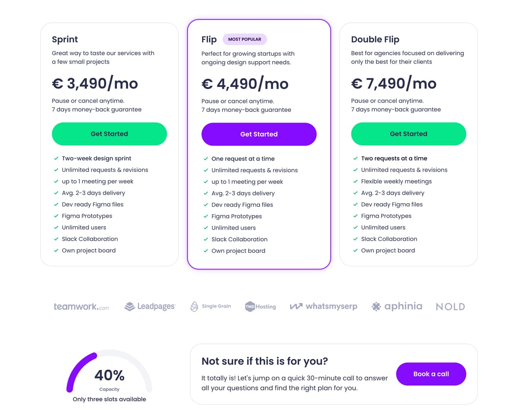Click Get Started on the Sprint plan
The image size is (518, 420).
(109, 134)
